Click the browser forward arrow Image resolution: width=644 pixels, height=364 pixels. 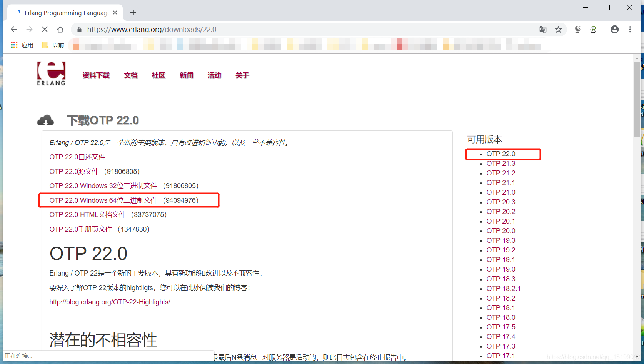(29, 30)
